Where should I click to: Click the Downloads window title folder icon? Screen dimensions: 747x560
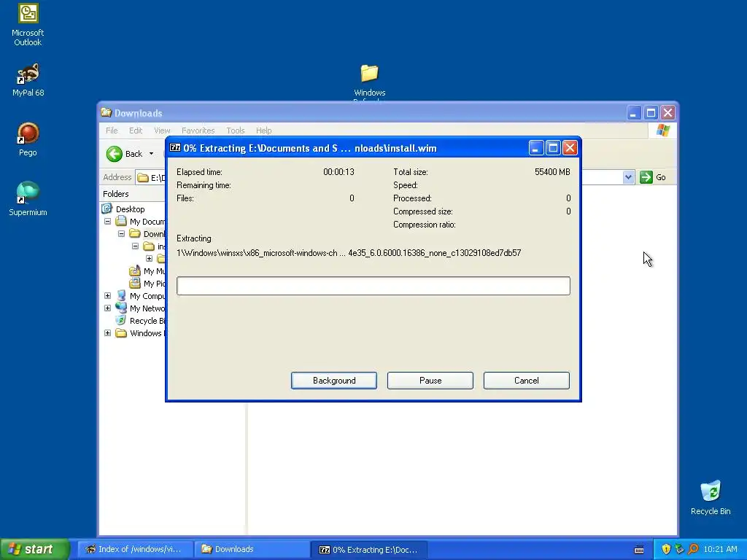pyautogui.click(x=107, y=113)
